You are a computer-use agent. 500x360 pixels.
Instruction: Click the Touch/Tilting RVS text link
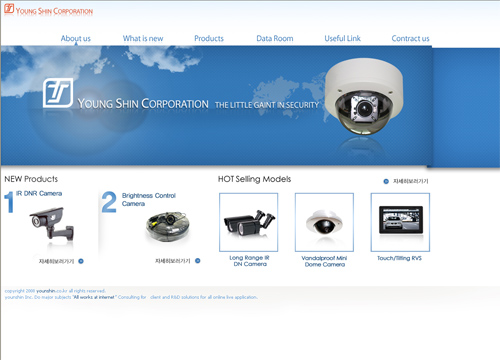click(399, 258)
